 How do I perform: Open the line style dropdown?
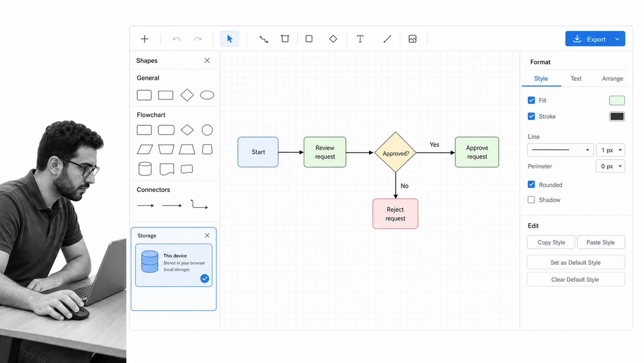[x=561, y=150]
